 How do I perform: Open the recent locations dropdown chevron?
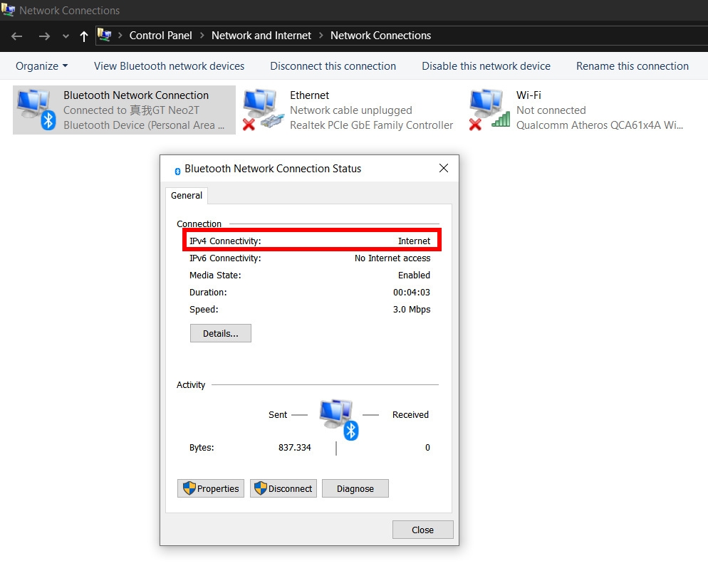point(66,36)
